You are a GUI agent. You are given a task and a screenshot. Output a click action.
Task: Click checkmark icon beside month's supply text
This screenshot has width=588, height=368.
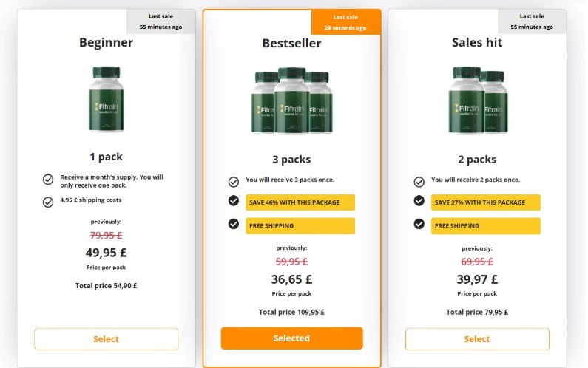click(x=48, y=180)
